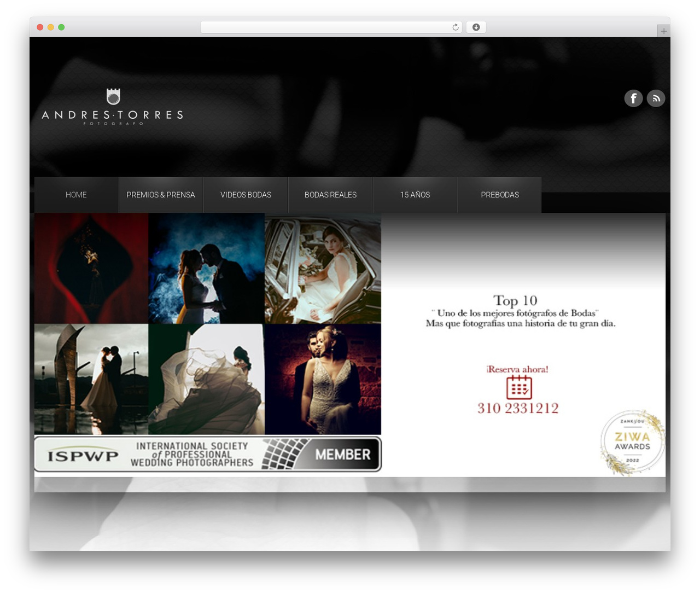Click the phone number 310 2331212
The image size is (700, 593).
pyautogui.click(x=518, y=408)
